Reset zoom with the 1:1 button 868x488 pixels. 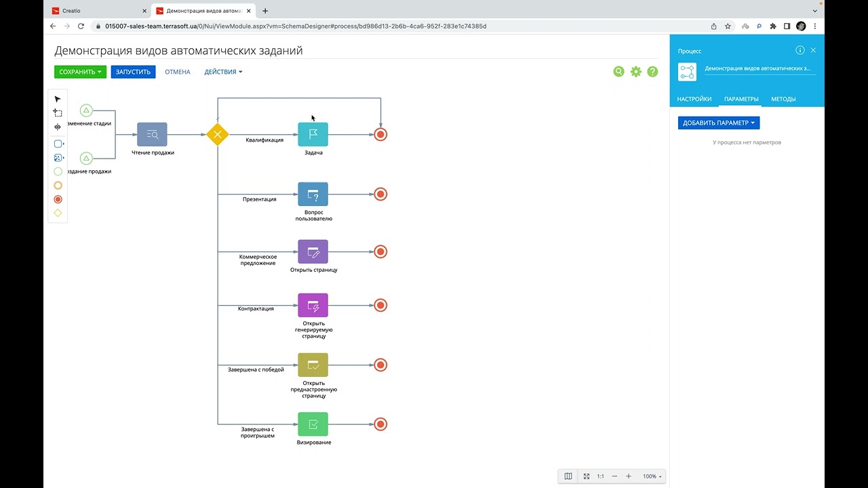tap(601, 476)
